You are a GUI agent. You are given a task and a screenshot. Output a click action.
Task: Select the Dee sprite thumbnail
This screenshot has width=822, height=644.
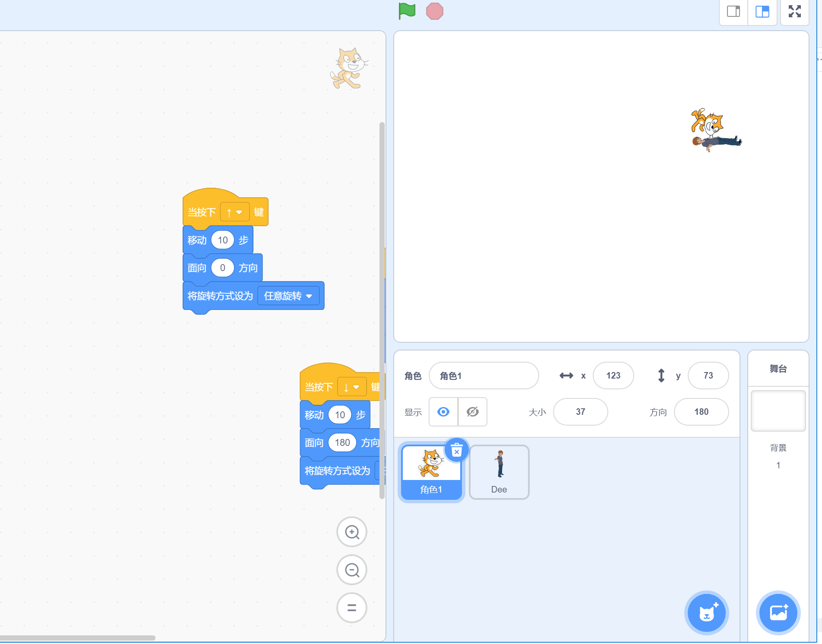(499, 472)
